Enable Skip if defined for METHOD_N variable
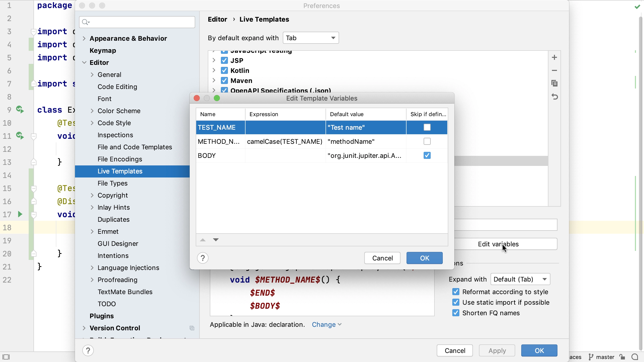 (x=427, y=142)
